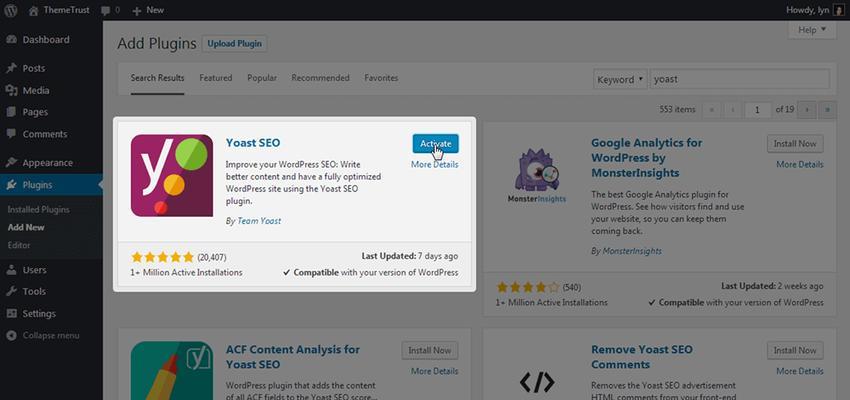Click the ThemeTrust home icon

coord(34,10)
